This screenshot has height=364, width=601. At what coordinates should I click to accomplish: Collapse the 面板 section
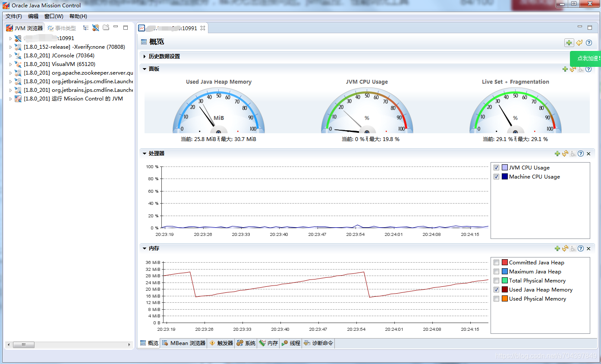[145, 69]
